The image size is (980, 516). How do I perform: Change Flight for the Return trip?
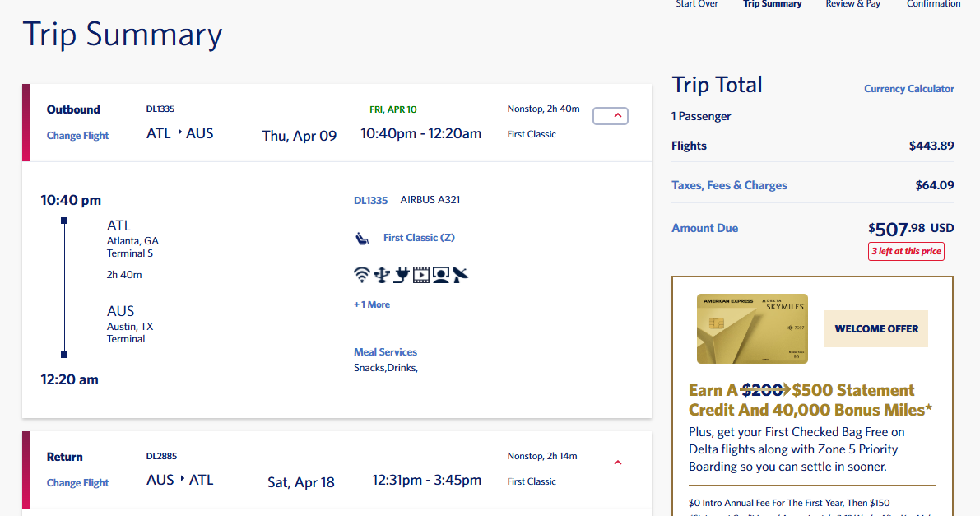point(77,483)
